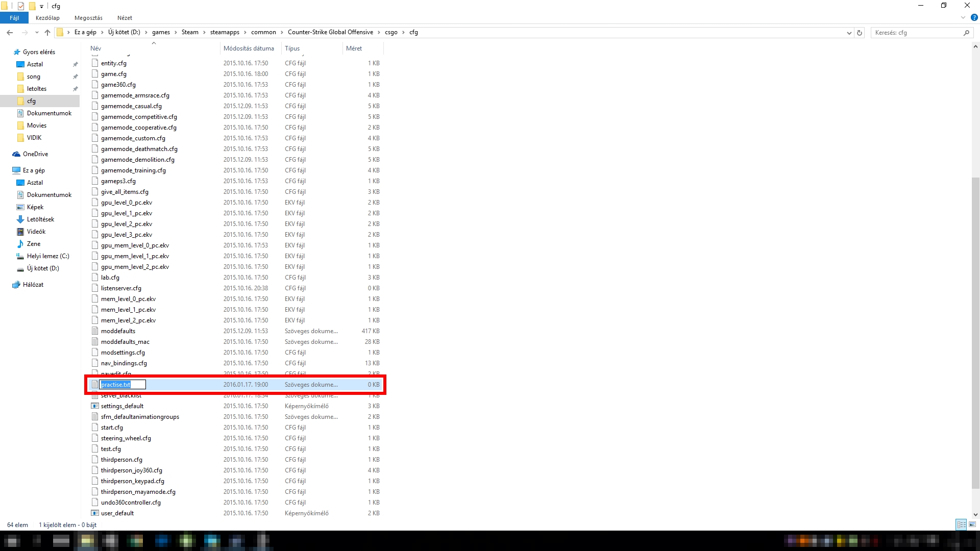This screenshot has height=551, width=980.
Task: Open the blue Help icon
Action: click(974, 17)
